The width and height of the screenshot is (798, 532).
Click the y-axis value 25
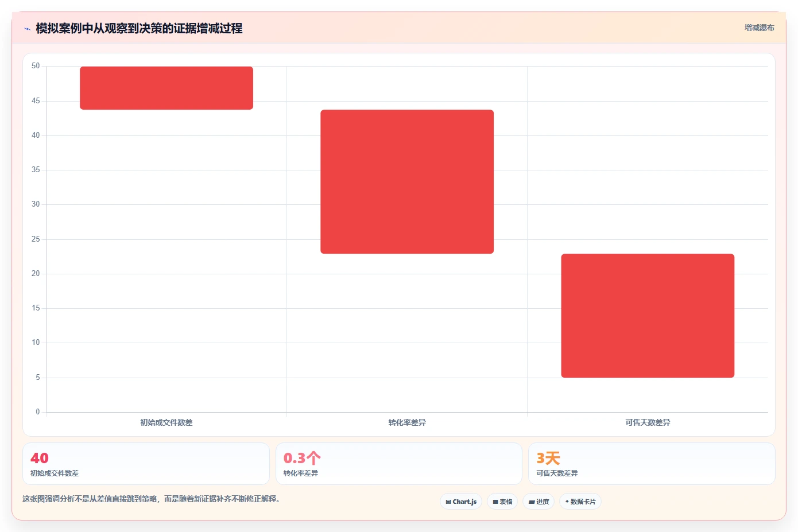[x=36, y=239]
